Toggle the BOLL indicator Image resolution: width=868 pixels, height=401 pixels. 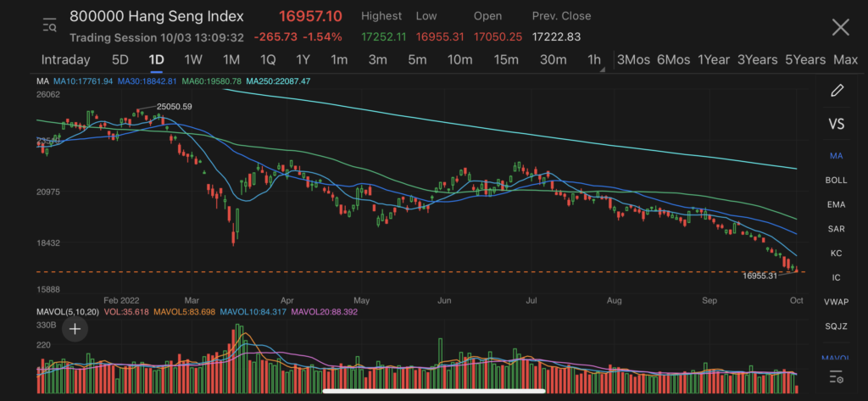tap(836, 180)
